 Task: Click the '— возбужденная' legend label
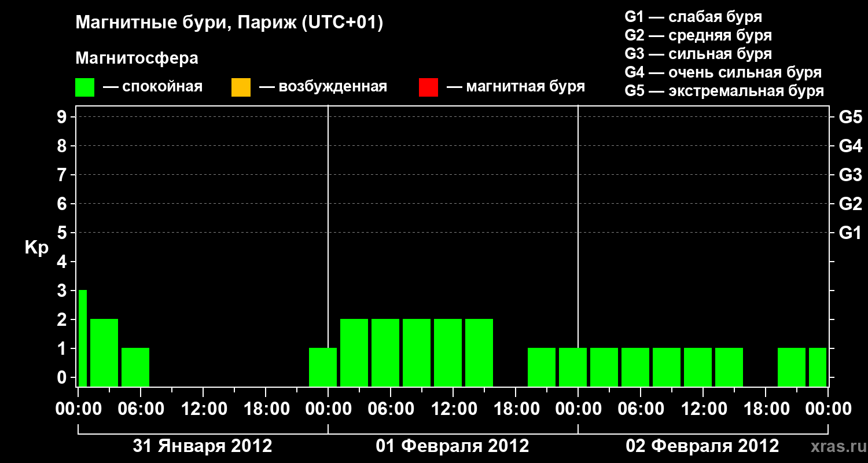click(x=323, y=87)
